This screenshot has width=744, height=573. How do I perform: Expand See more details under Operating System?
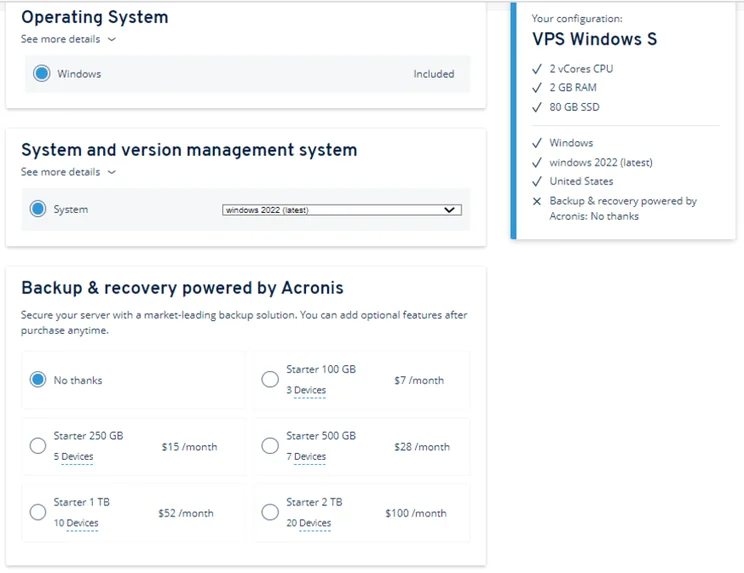tap(68, 39)
